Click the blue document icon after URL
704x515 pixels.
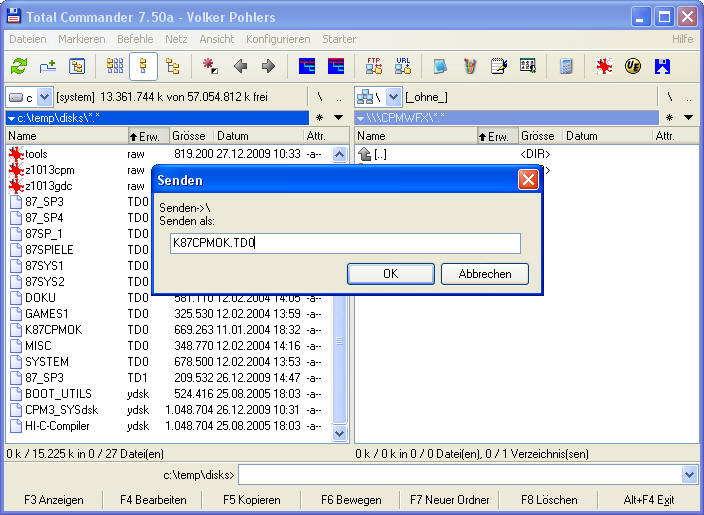coord(440,66)
